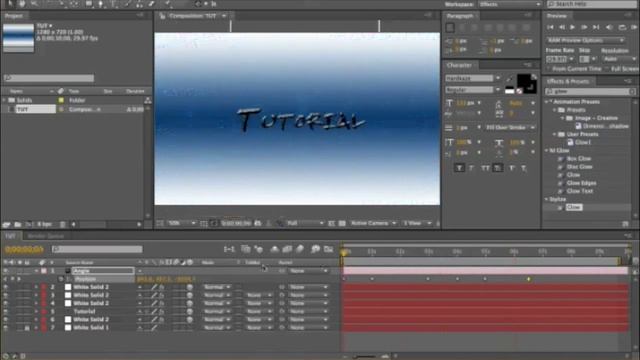This screenshot has height=360, width=640.
Task: Expand layer 2 White Solid 2 properties
Action: [x=37, y=287]
